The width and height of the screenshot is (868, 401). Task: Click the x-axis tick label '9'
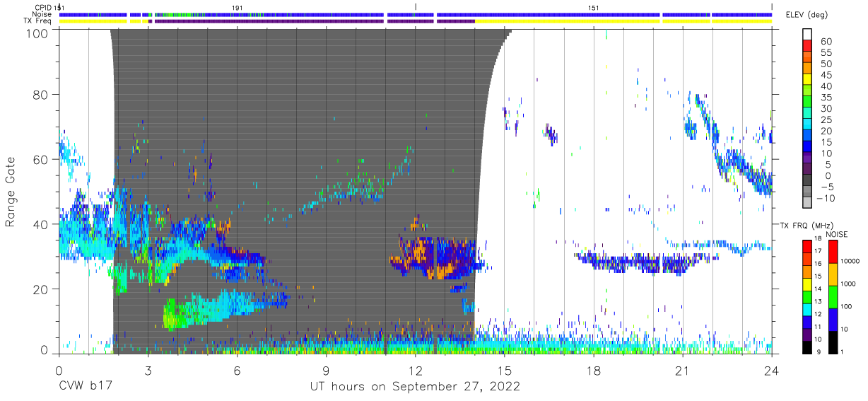point(326,370)
